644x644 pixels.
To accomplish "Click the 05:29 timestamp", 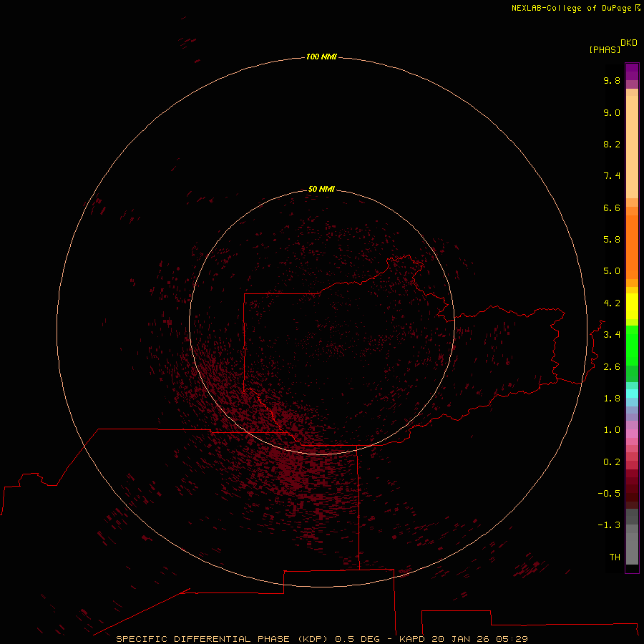I will [512, 639].
